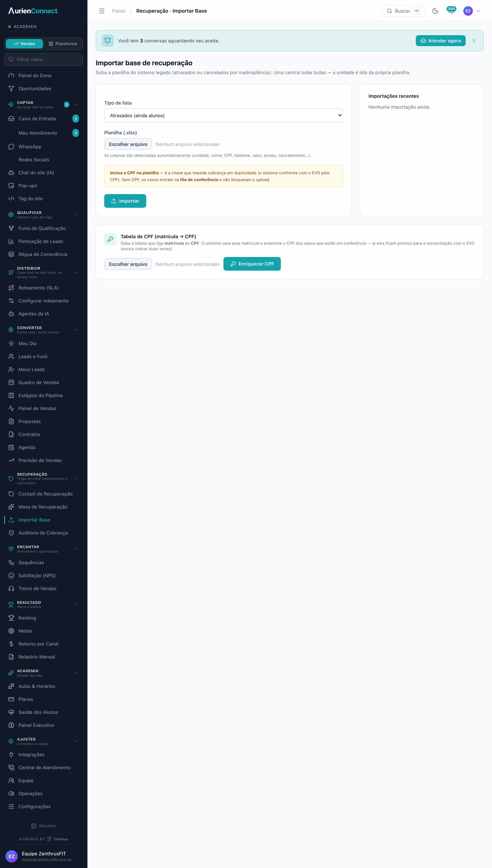Open Treino de Vendas headset icon

pyautogui.click(x=11, y=588)
